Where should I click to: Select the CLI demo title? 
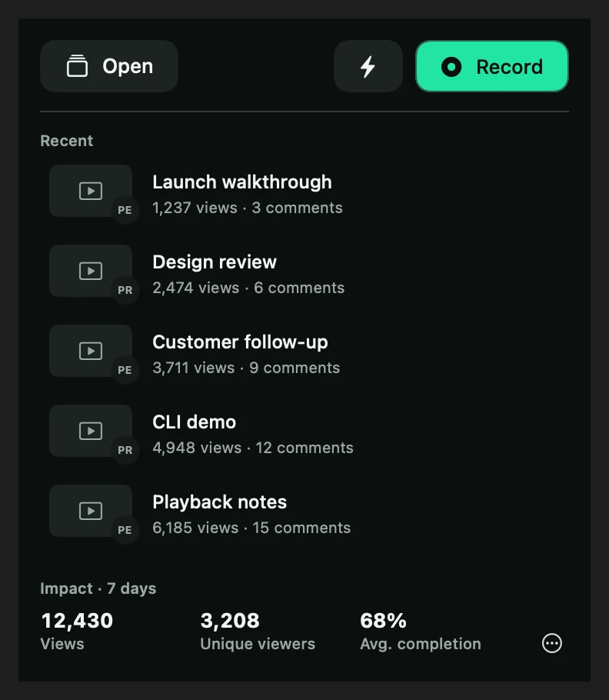pos(194,422)
